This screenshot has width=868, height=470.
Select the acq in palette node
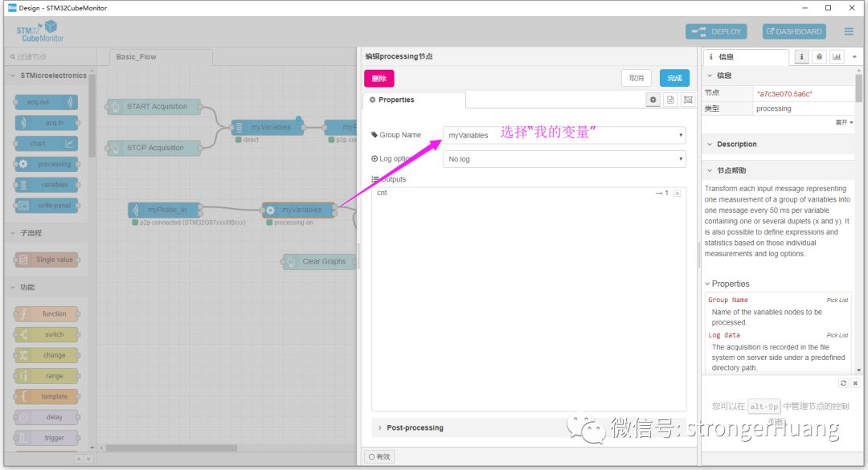pos(47,122)
